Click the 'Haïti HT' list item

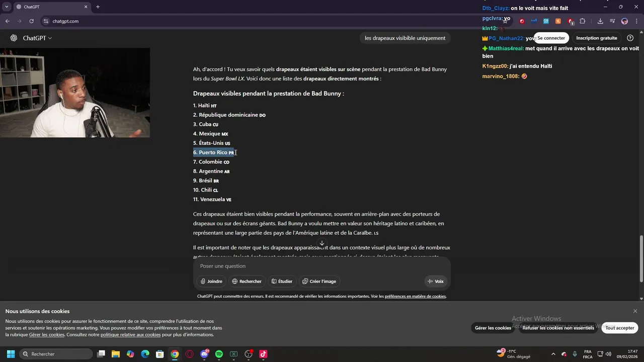tap(205, 106)
